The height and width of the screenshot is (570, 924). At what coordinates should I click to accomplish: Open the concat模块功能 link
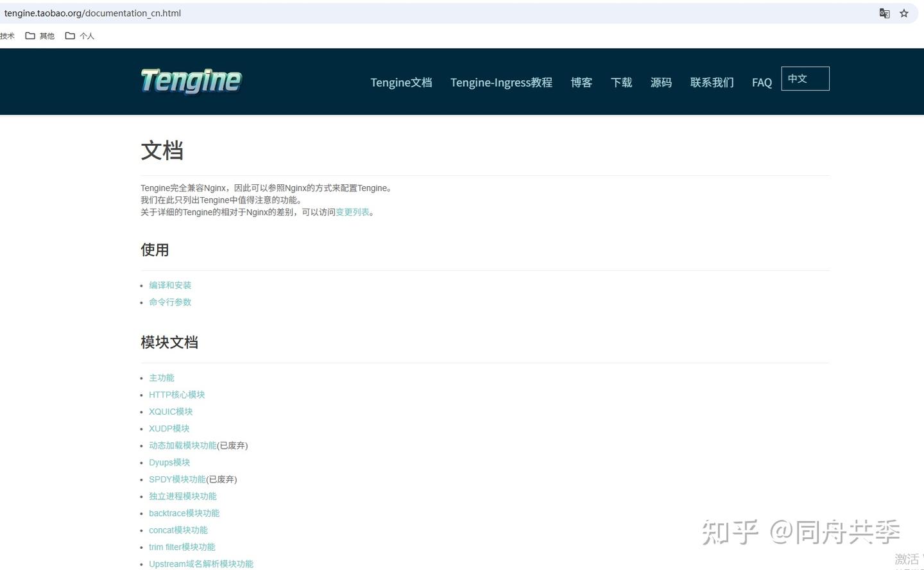coord(178,530)
